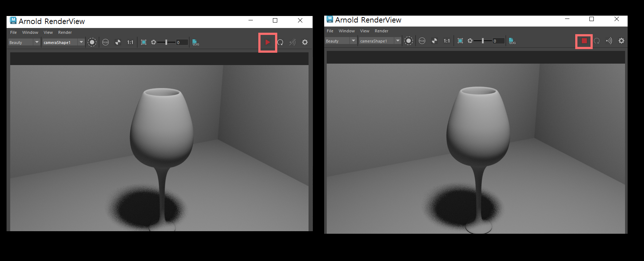Viewport: 644px width, 261px height.
Task: Click the exposure aperture icon in right window
Action: [x=470, y=41]
